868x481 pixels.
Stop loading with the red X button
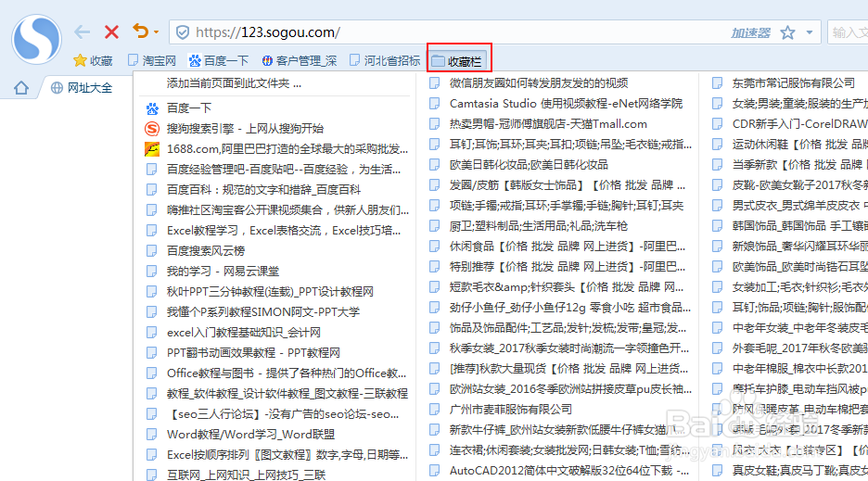pos(112,32)
